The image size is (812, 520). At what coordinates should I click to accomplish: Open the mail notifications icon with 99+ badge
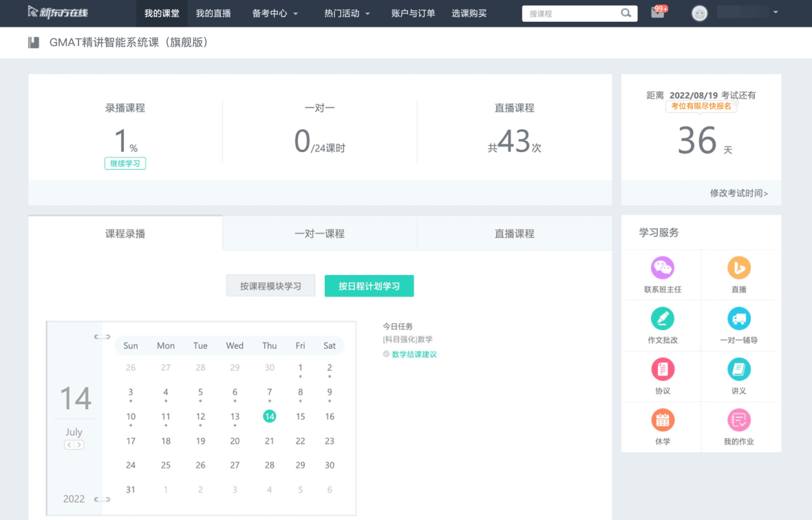click(x=658, y=12)
